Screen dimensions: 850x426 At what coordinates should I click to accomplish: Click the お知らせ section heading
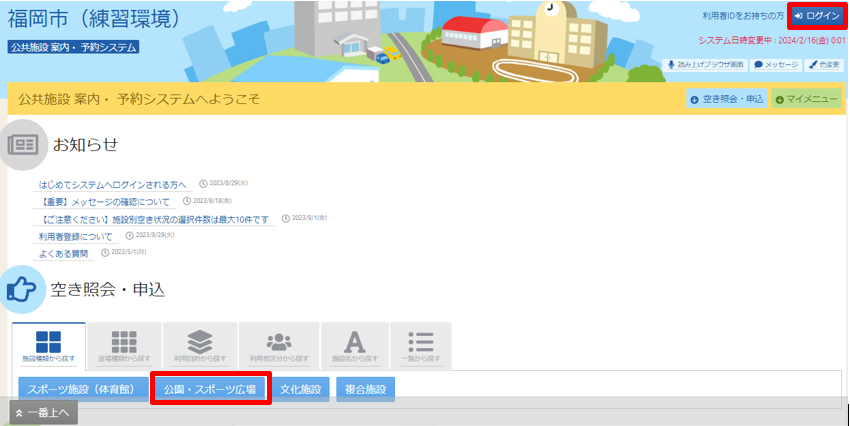[86, 145]
